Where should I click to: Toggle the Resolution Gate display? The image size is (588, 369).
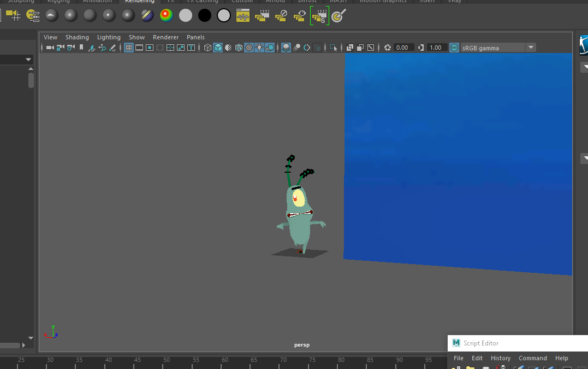pyautogui.click(x=150, y=48)
